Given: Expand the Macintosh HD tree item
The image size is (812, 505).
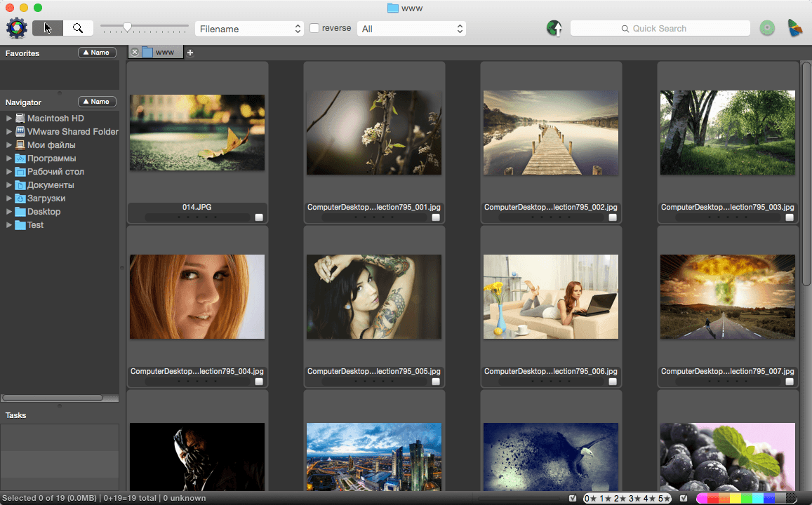Looking at the screenshot, I should [x=8, y=118].
